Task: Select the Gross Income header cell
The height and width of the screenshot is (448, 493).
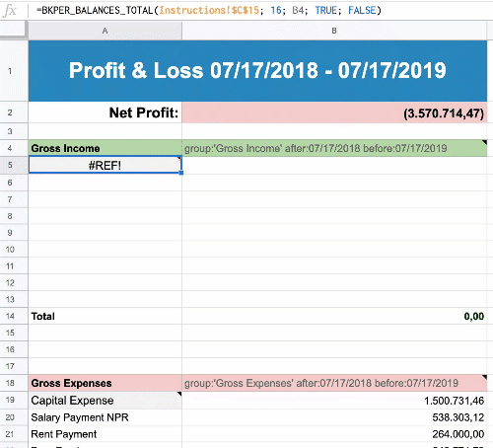Action: (106, 148)
